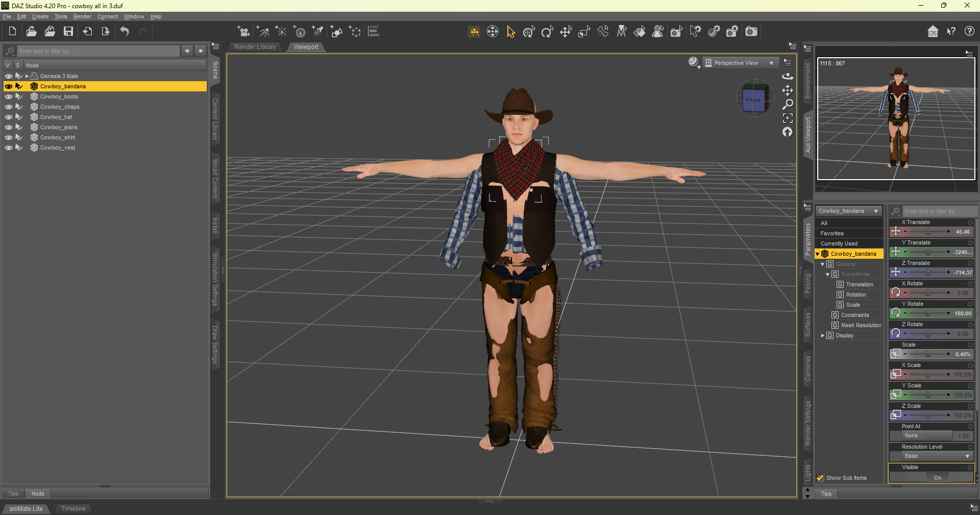Click the Y Rotate slider
The image size is (980, 515).
tap(927, 313)
